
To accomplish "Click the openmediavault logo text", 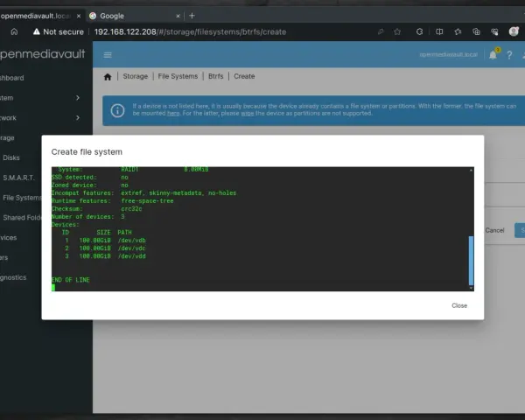I will (x=43, y=54).
